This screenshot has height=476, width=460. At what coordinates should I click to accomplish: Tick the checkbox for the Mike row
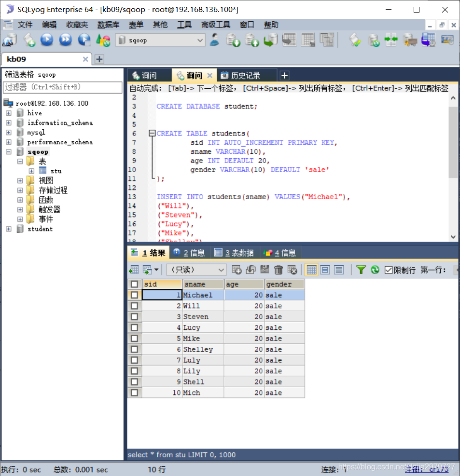134,339
